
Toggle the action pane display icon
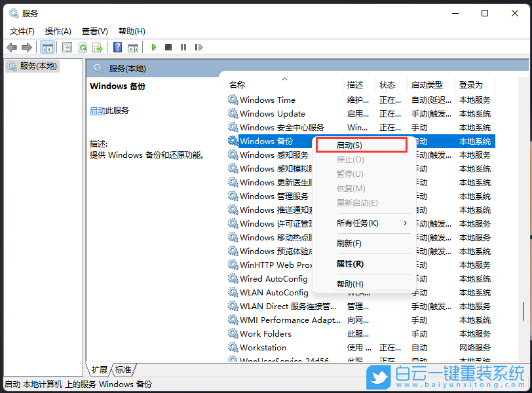(134, 47)
